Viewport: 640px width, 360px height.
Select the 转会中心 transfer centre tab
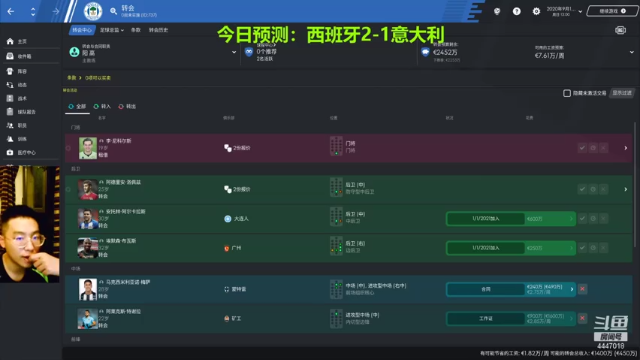(x=82, y=30)
